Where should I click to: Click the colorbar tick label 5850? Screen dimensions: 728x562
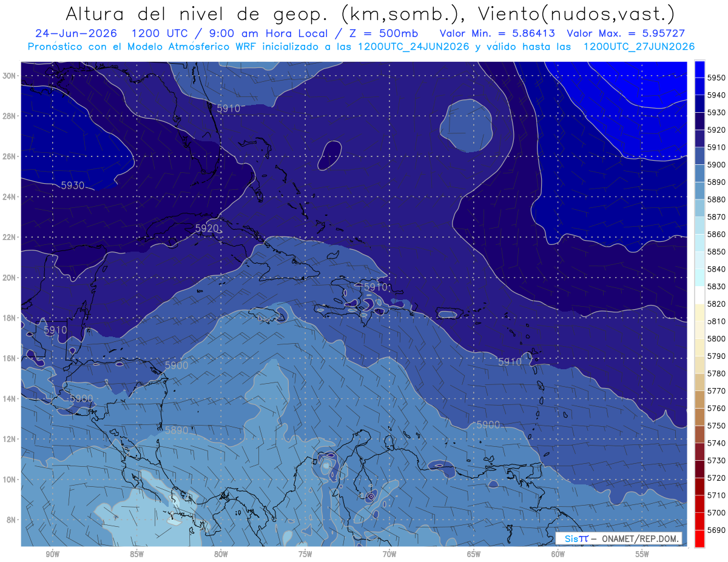click(x=716, y=252)
